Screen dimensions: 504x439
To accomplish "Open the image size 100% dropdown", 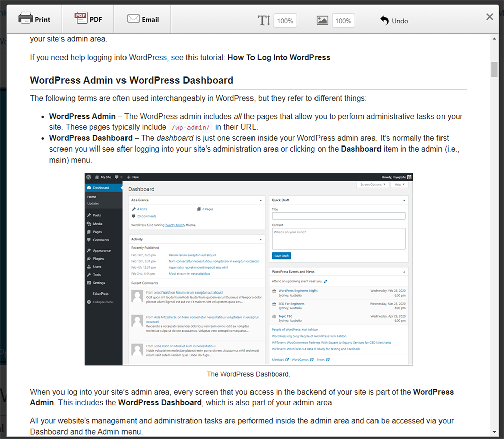I will pos(343,21).
